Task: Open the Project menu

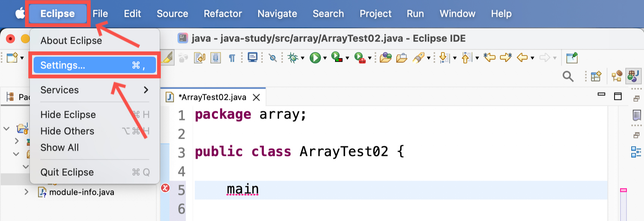Action: (x=375, y=14)
